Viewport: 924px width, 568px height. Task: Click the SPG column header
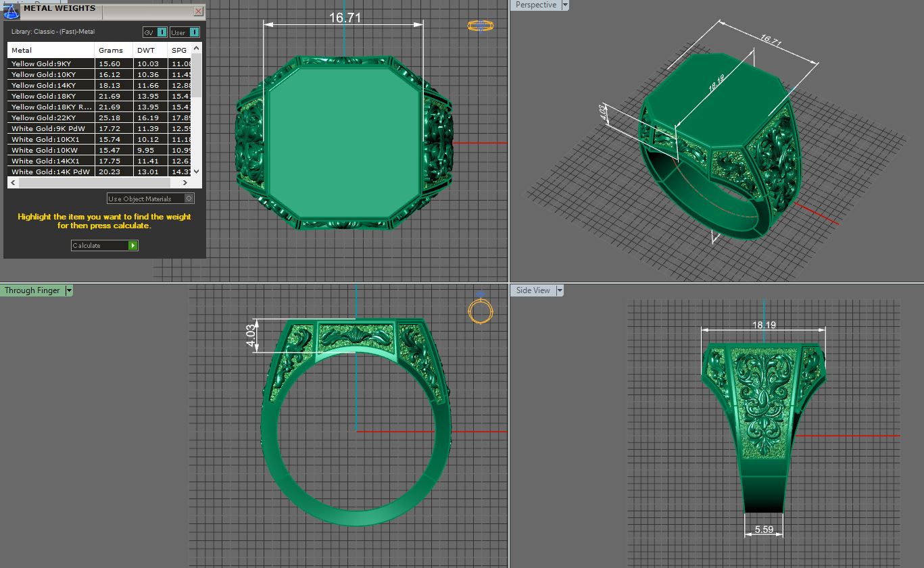180,50
